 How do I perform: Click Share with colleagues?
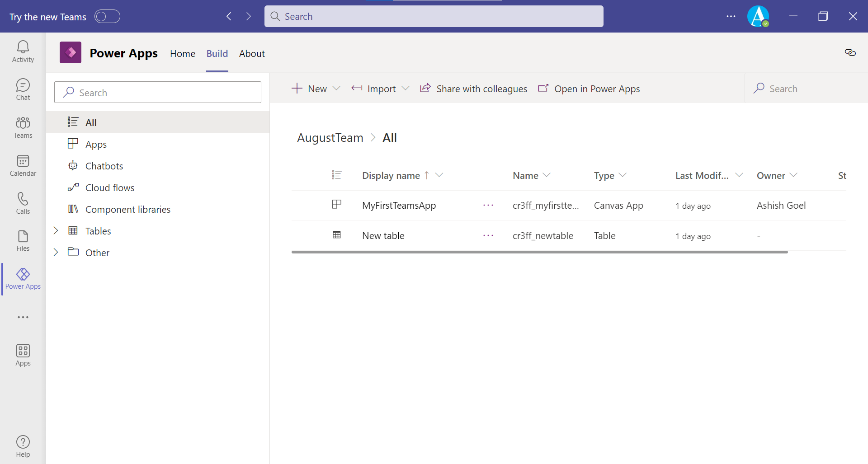[473, 89]
